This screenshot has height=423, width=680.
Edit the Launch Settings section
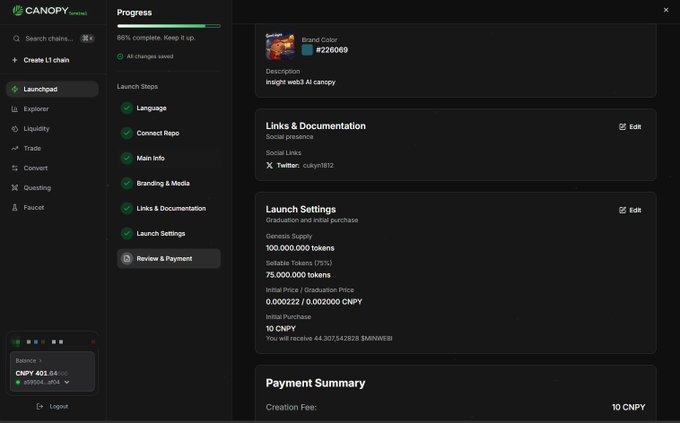pos(630,210)
